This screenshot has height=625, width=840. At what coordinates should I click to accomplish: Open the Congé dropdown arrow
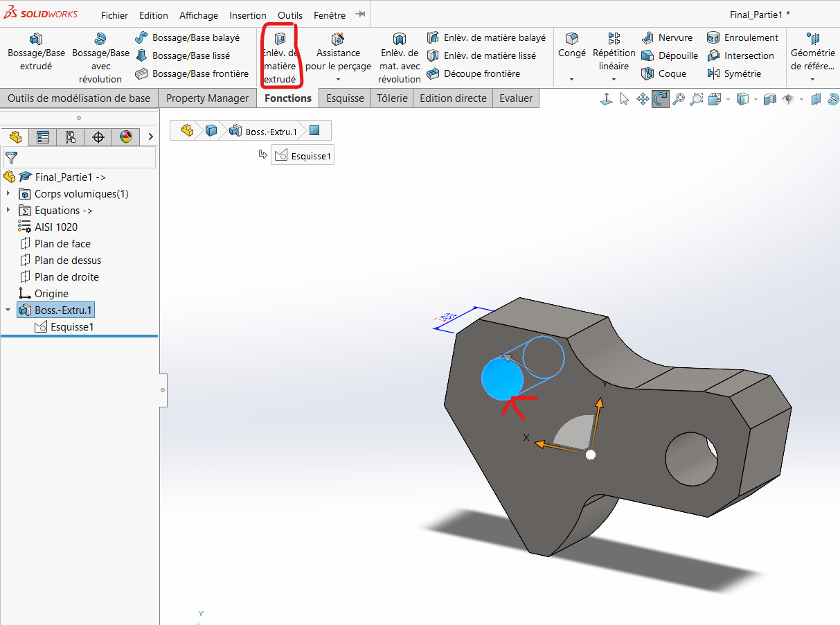pyautogui.click(x=572, y=79)
